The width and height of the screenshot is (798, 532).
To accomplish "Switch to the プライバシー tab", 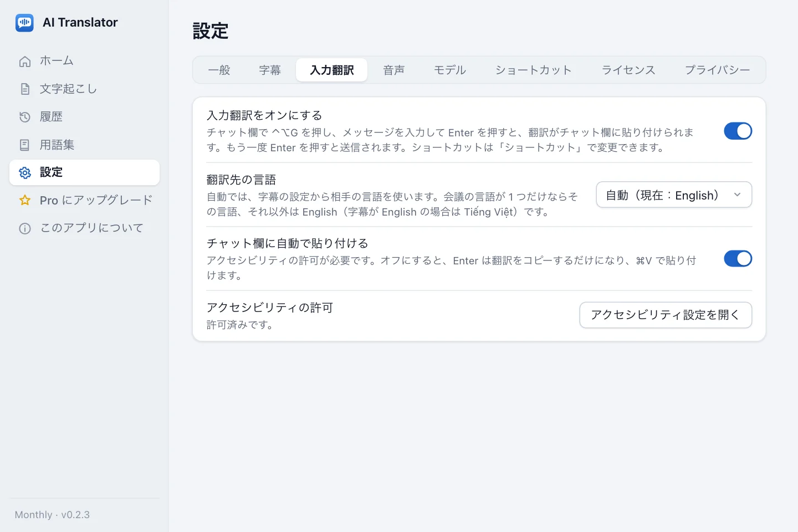I will click(717, 70).
